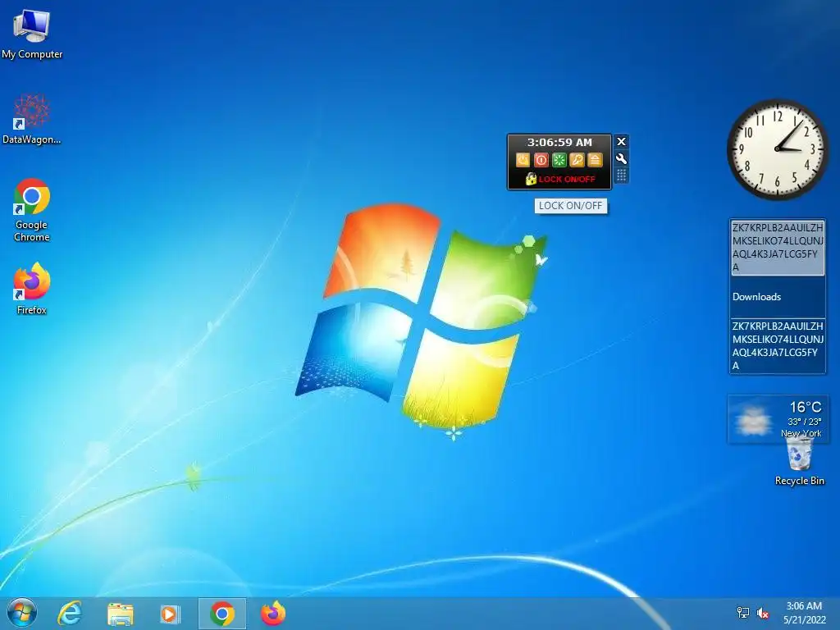Screen dimensions: 840x630
Task: Close the shutdown control gadget
Action: (622, 141)
